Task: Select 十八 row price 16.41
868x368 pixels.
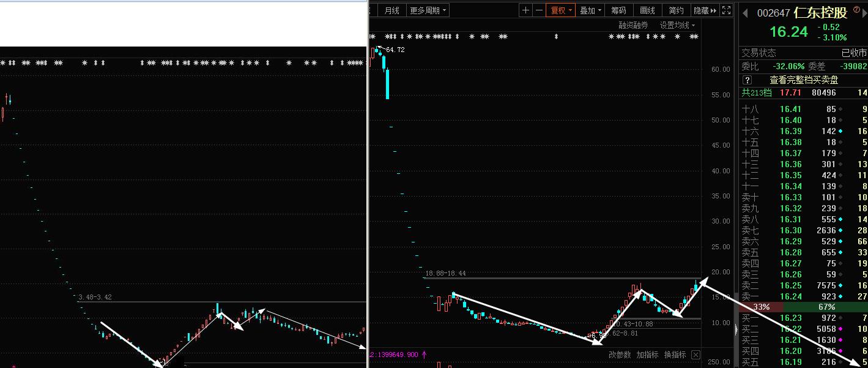Action: click(790, 109)
